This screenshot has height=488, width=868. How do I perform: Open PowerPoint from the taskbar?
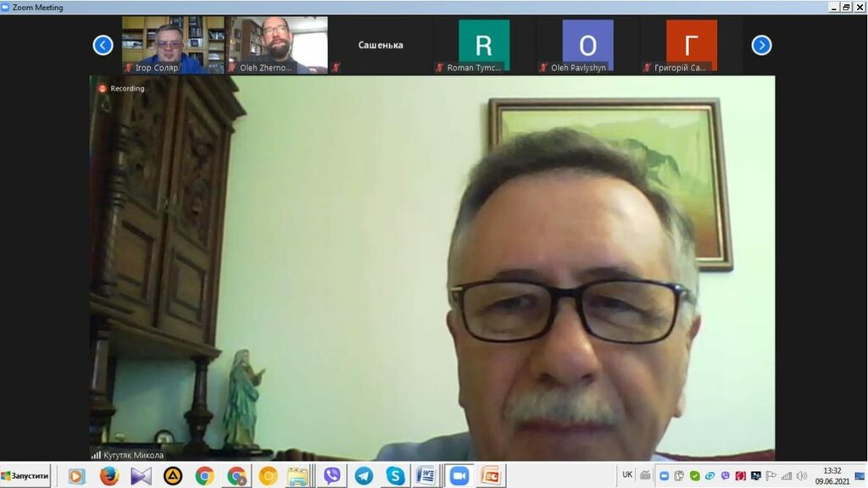click(x=490, y=476)
